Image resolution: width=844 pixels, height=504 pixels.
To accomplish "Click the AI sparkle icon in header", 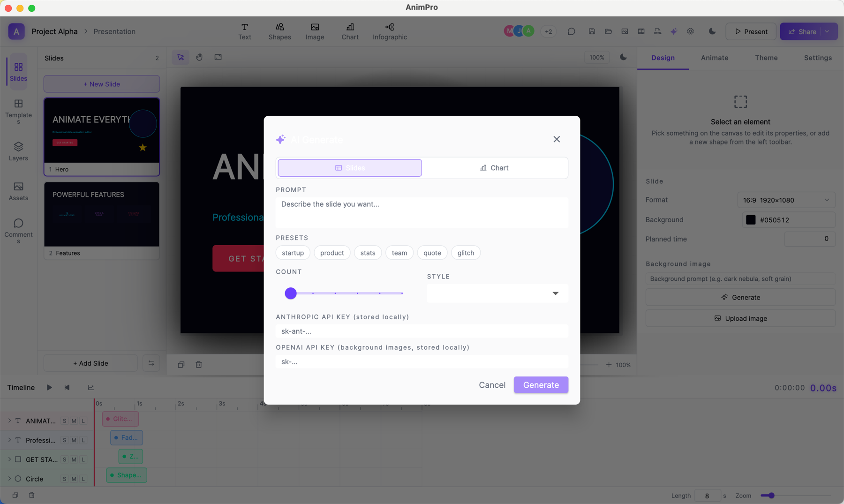I will 674,31.
